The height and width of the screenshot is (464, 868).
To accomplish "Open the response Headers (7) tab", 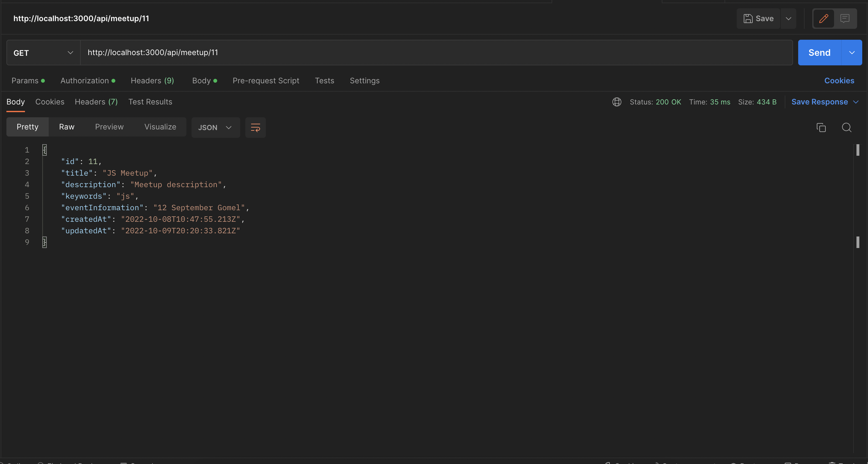I will 96,102.
